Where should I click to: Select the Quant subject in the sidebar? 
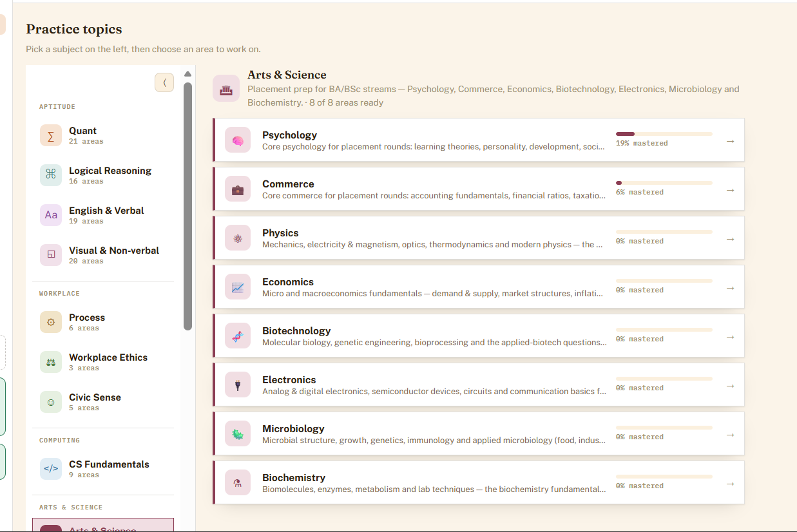[x=103, y=135]
